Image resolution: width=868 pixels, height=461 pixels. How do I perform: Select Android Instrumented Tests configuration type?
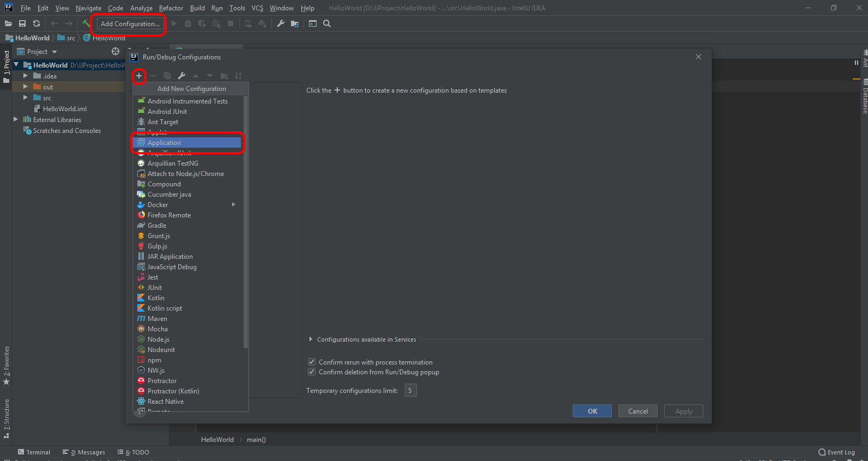click(x=187, y=101)
